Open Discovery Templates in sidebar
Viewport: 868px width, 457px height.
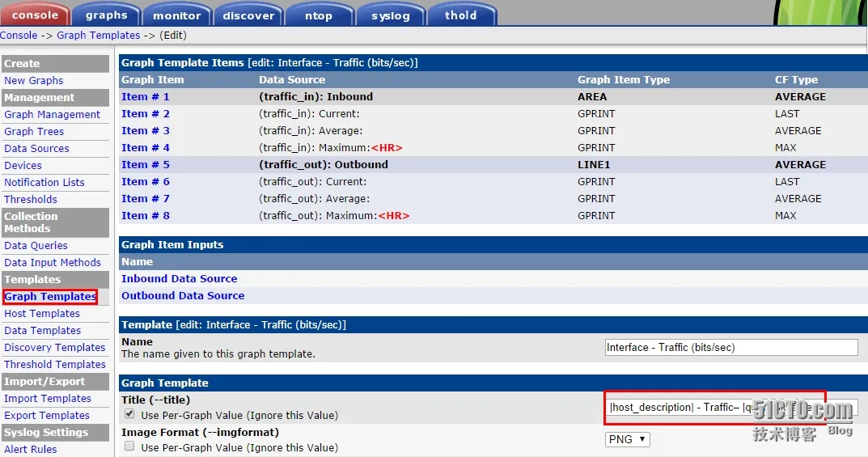click(x=55, y=348)
